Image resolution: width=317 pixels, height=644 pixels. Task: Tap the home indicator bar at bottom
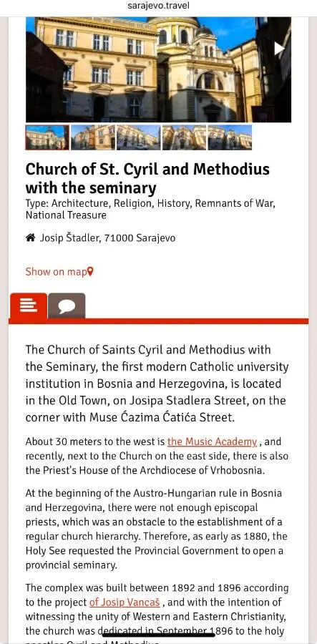(x=159, y=635)
